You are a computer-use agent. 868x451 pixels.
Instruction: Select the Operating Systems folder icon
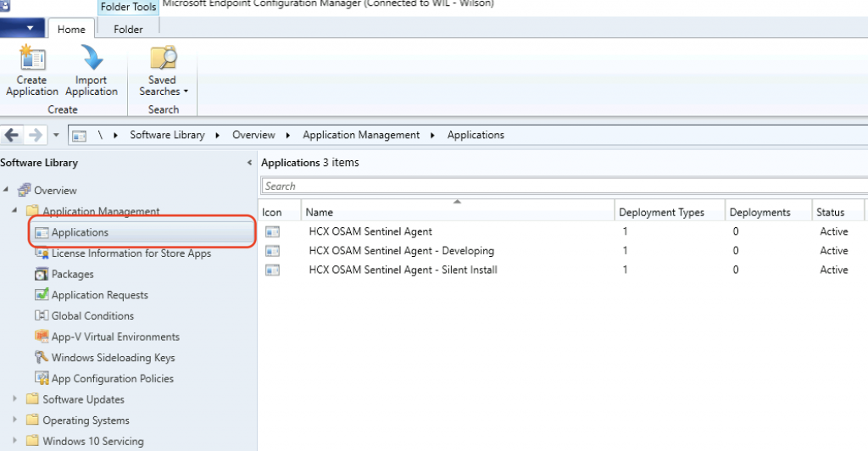(33, 420)
